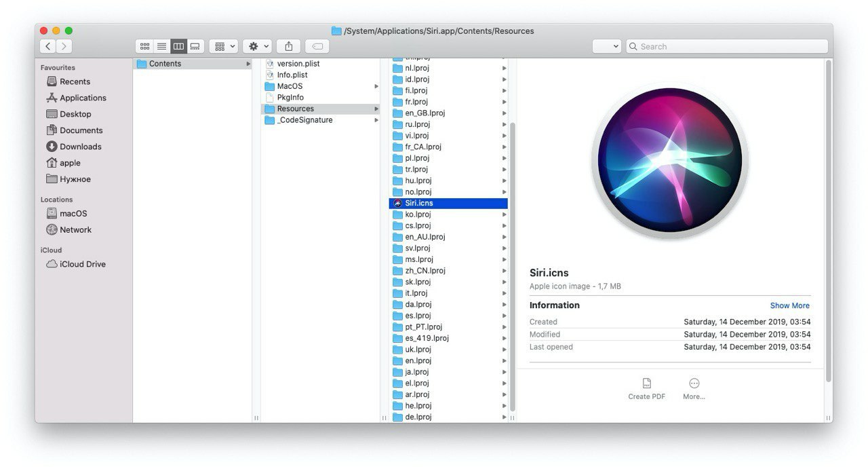Go back with the left arrow button
Image resolution: width=868 pixels, height=469 pixels.
48,46
